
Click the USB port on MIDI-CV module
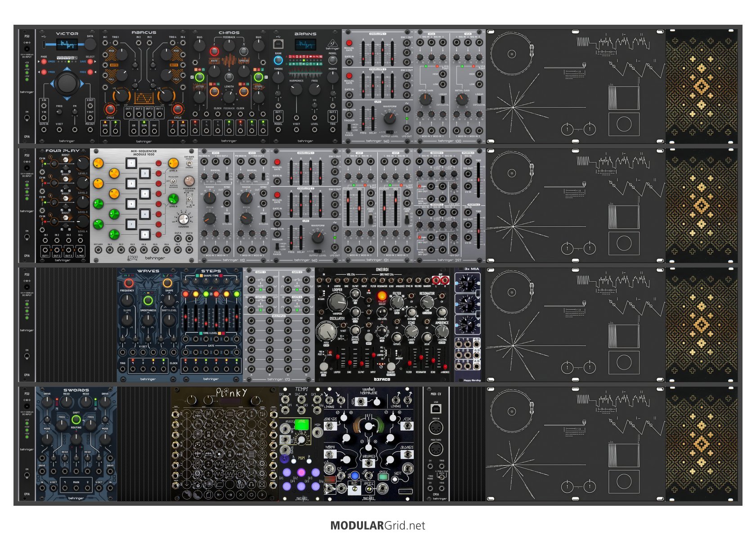435,409
